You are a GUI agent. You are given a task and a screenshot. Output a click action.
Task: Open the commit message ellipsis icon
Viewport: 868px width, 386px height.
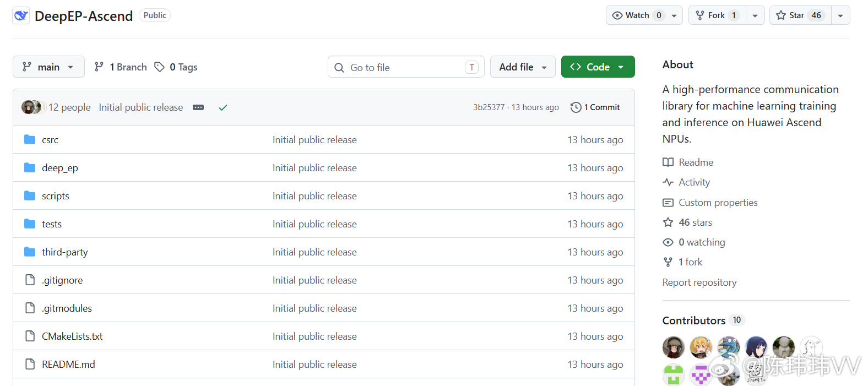click(x=198, y=107)
